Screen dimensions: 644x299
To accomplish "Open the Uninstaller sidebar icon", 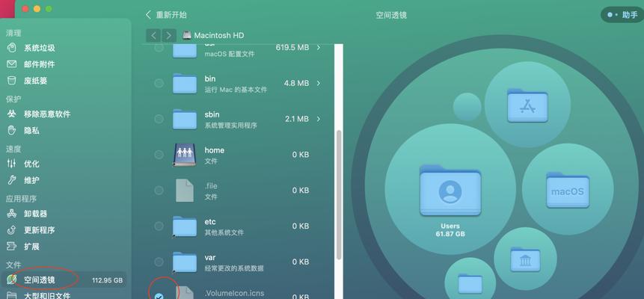I will tap(11, 213).
